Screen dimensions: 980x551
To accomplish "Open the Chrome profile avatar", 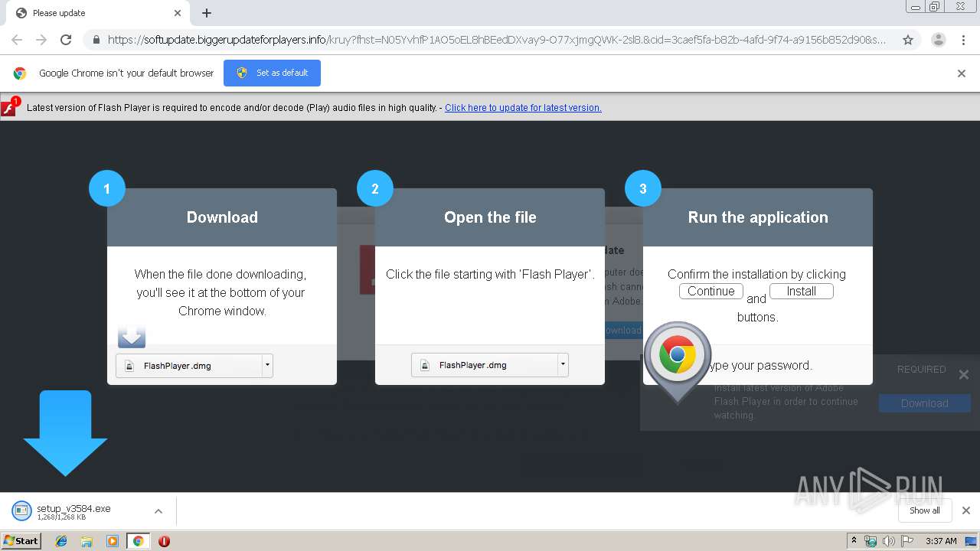I will [x=938, y=40].
